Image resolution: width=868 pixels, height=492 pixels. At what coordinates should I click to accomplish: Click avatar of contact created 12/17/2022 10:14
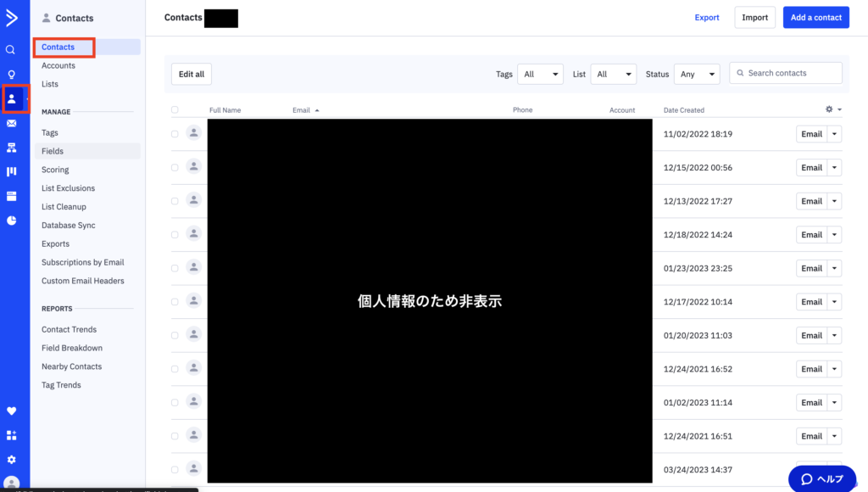click(x=194, y=301)
